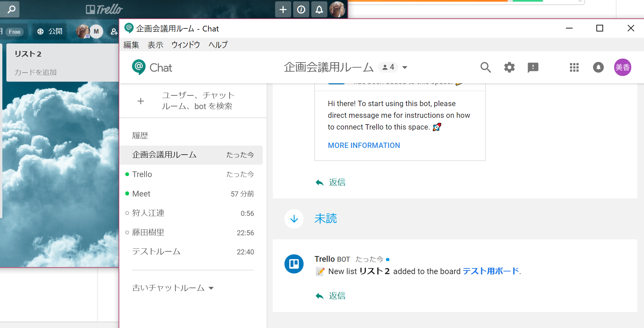
Task: Open the Google apps grid
Action: pos(574,68)
